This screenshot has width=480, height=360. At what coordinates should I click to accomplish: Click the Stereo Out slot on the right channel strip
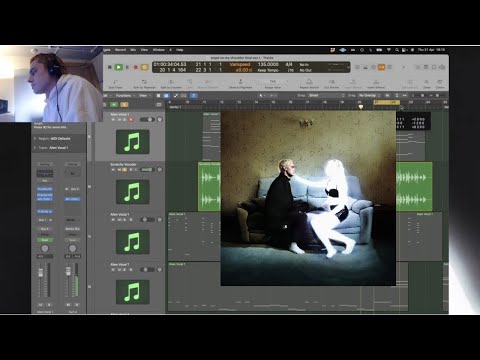(72, 229)
